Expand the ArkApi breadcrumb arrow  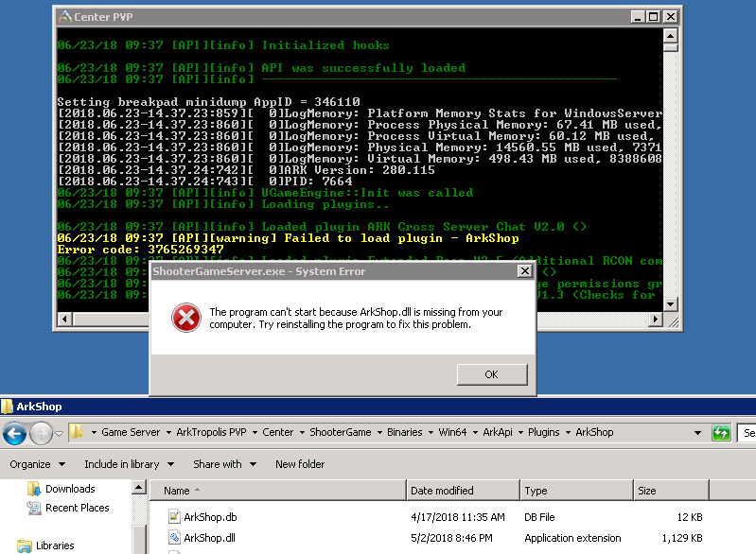(520, 433)
